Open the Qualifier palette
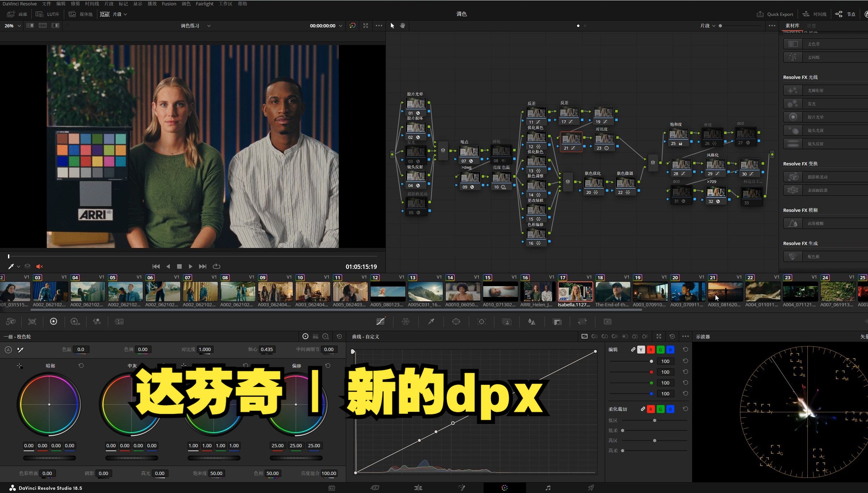The image size is (868, 493). coord(431,321)
